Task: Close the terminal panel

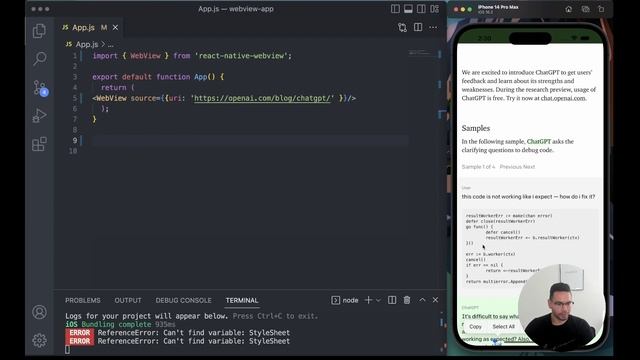Action: (x=436, y=300)
